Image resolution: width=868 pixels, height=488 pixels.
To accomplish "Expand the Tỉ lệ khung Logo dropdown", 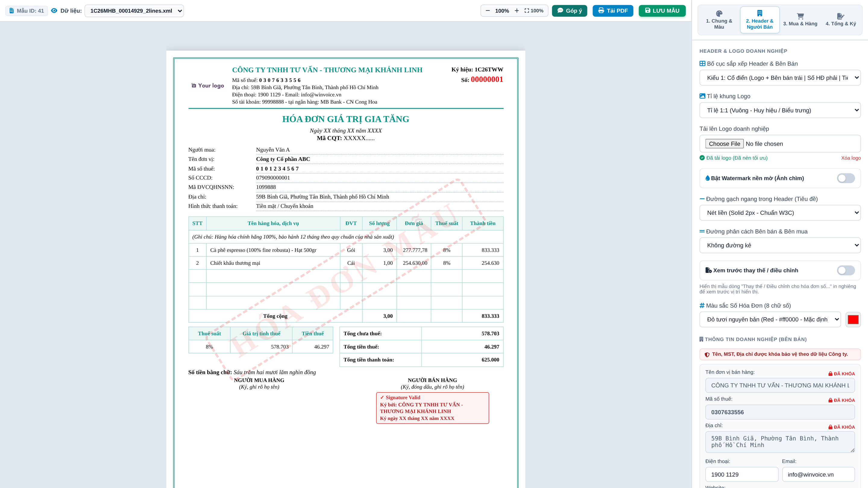I will [x=780, y=111].
